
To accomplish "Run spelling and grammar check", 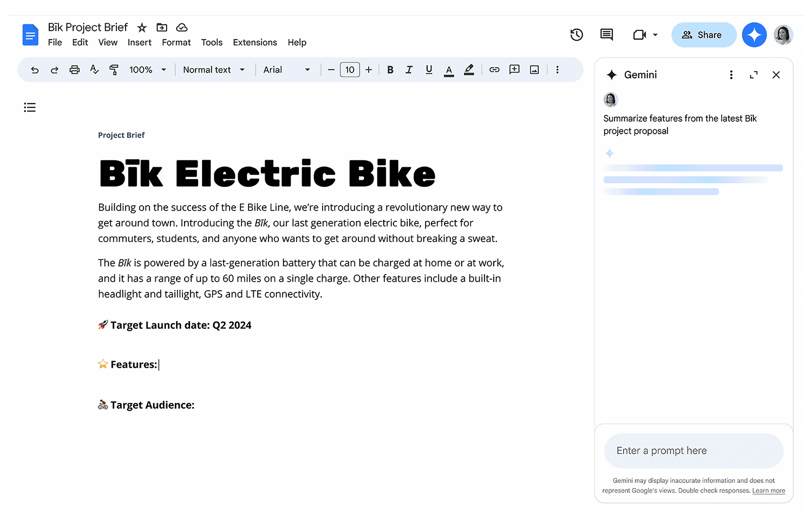I will pyautogui.click(x=94, y=69).
